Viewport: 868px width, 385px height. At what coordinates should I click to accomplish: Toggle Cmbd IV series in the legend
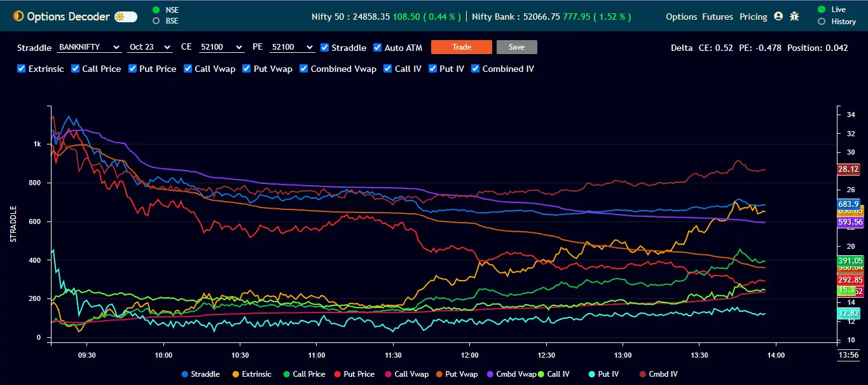coord(642,374)
